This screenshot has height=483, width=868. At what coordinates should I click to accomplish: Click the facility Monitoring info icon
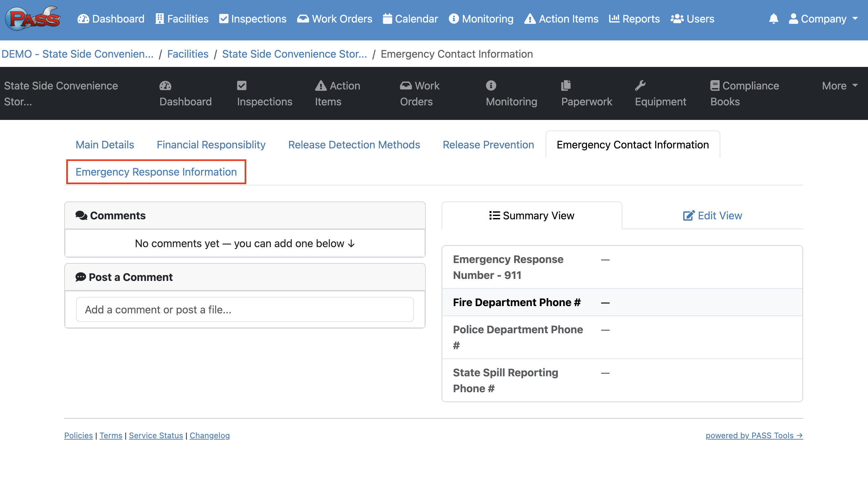491,86
